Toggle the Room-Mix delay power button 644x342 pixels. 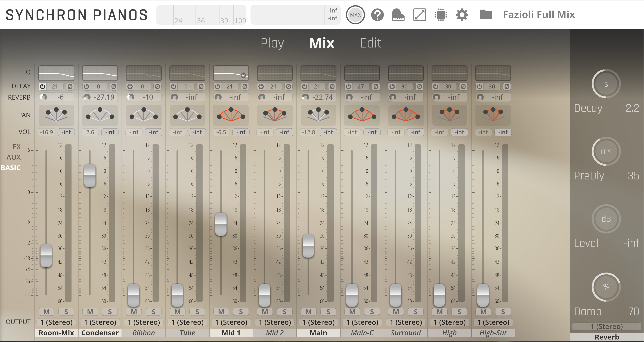(43, 86)
